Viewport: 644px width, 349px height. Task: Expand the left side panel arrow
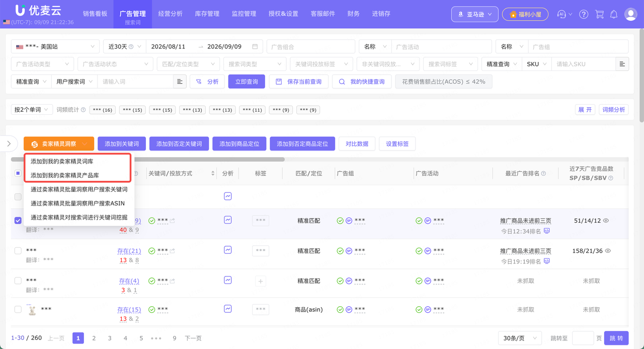coord(9,144)
